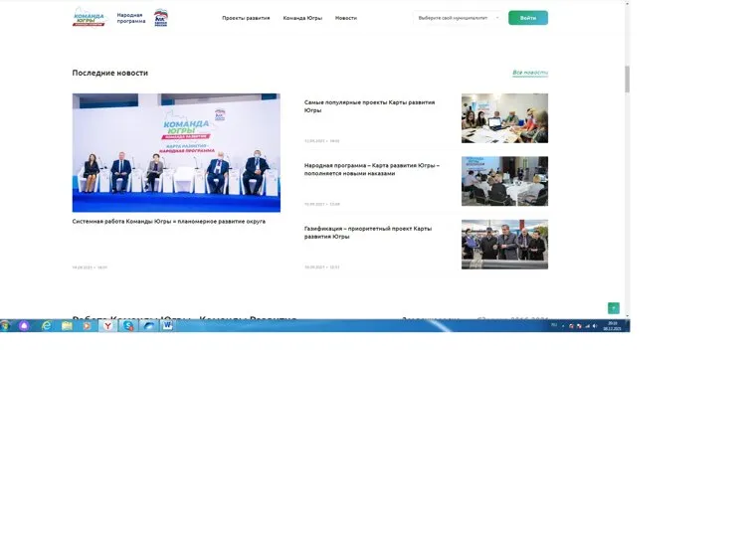Open the 'Новости' navigation item

click(345, 18)
